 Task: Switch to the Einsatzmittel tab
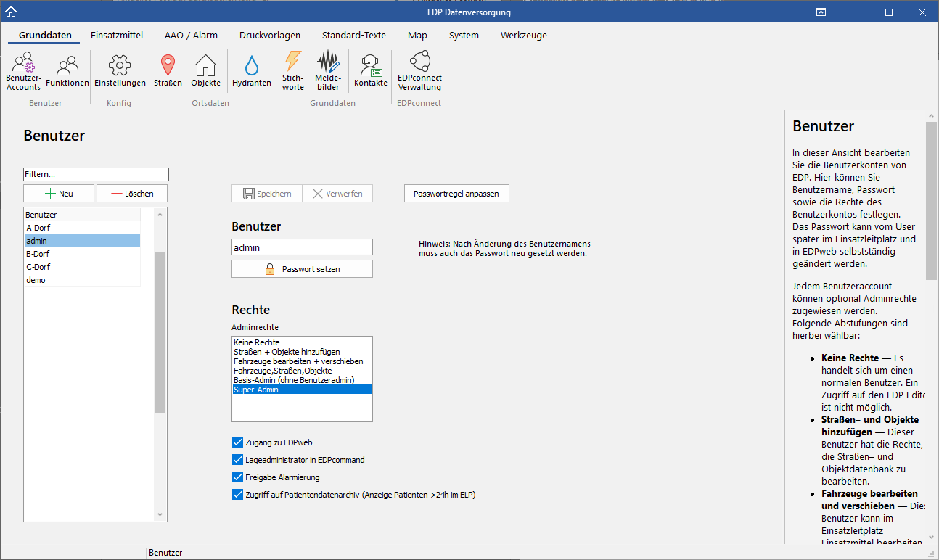[117, 35]
